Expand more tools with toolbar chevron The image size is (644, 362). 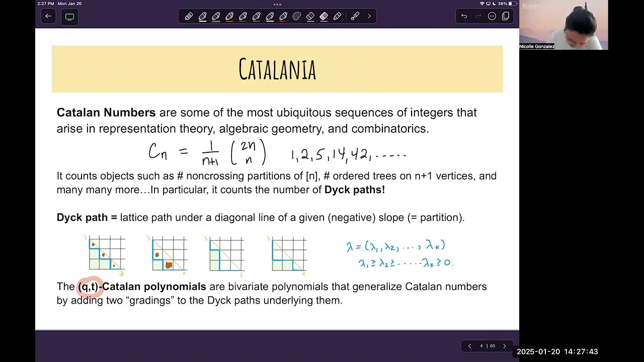(x=369, y=17)
